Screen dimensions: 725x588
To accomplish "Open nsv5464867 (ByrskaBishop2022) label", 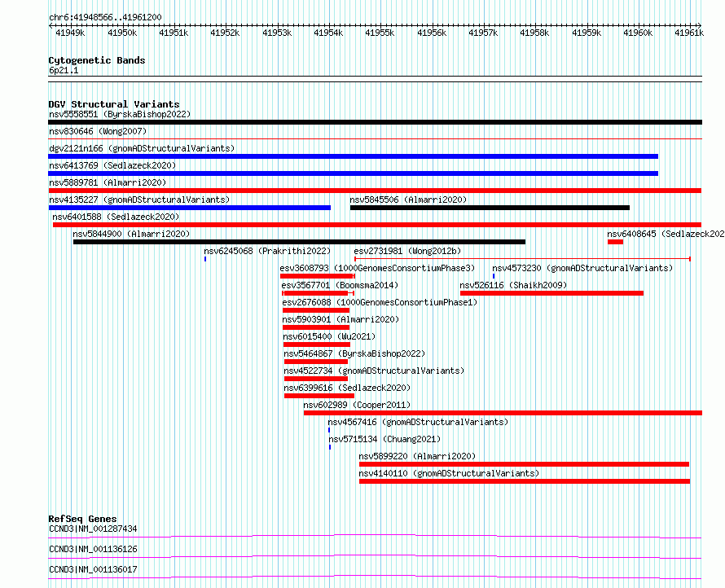I will pos(354,353).
